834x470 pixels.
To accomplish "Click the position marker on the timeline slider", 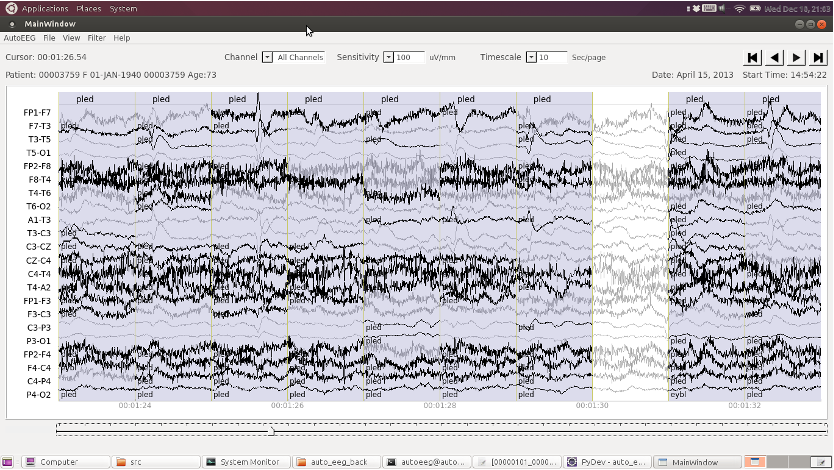I will coord(271,431).
